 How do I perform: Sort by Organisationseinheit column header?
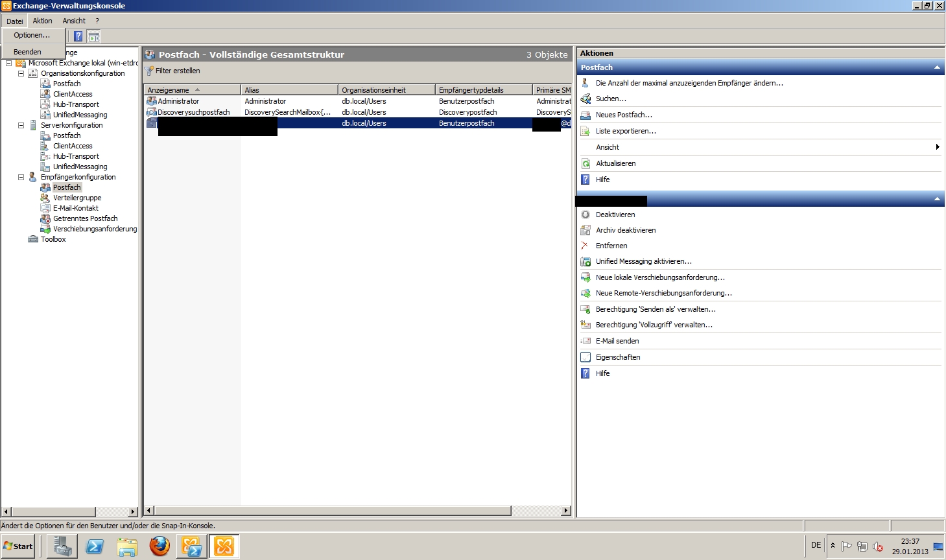click(x=386, y=90)
